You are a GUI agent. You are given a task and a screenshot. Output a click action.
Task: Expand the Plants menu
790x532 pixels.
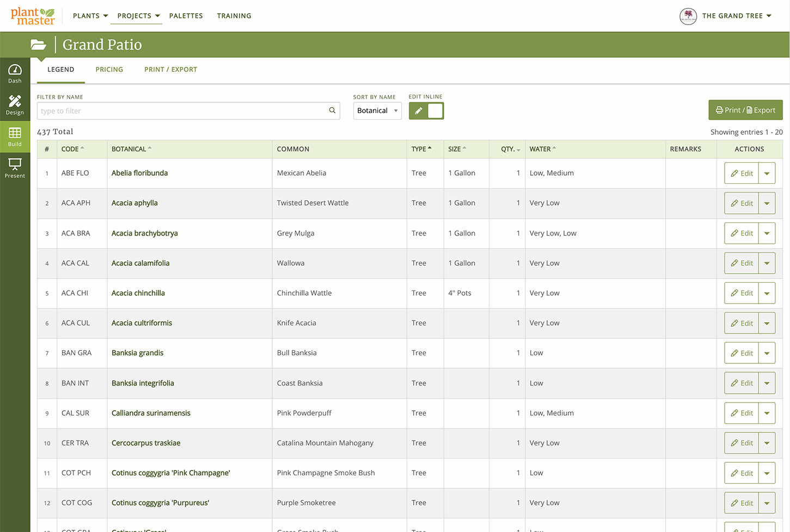90,16
